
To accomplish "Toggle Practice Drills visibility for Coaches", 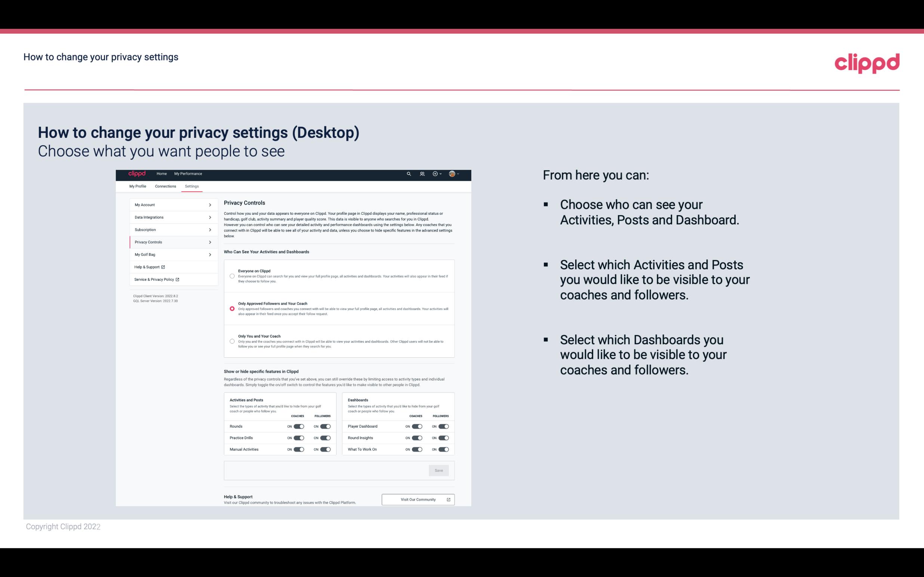I will pos(299,438).
